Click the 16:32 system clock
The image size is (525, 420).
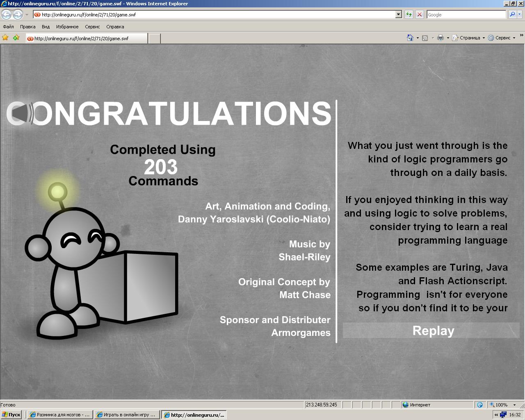pyautogui.click(x=515, y=415)
